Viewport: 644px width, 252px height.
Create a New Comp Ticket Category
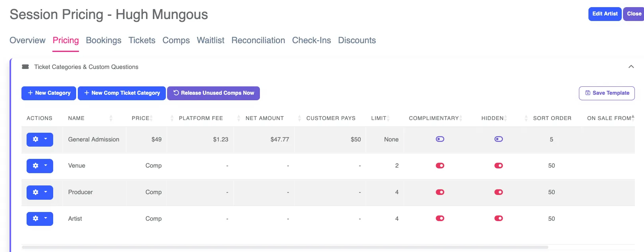(x=122, y=93)
